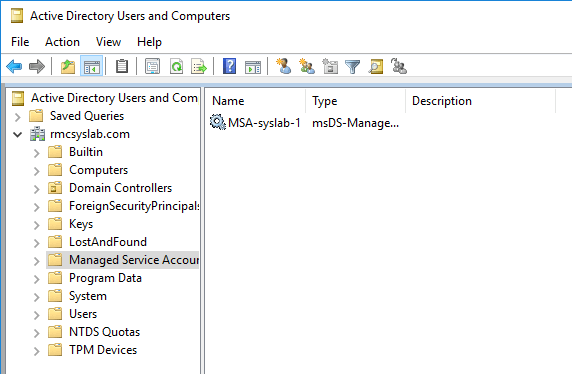Create a new user in current container

coord(284,67)
